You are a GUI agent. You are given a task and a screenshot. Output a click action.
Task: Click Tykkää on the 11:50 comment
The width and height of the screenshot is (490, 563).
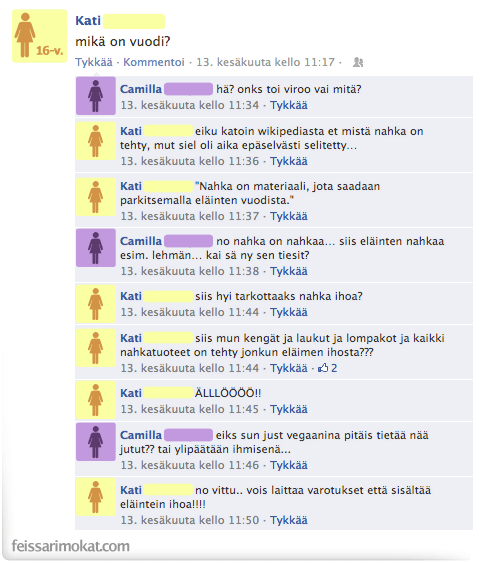(x=289, y=520)
